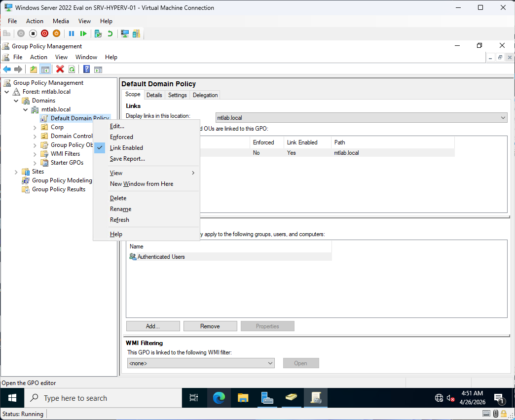Click blue Help question mark icon
This screenshot has height=420, width=515.
[x=87, y=69]
